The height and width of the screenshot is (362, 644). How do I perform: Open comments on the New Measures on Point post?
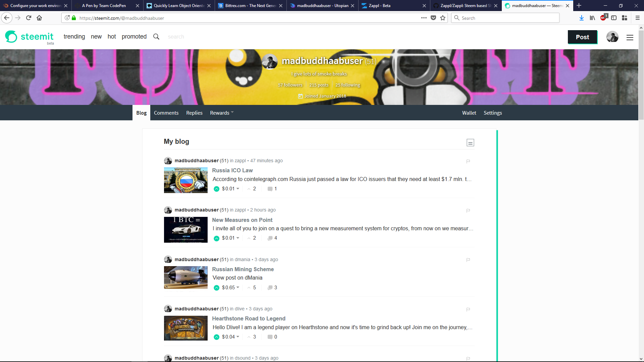click(272, 238)
